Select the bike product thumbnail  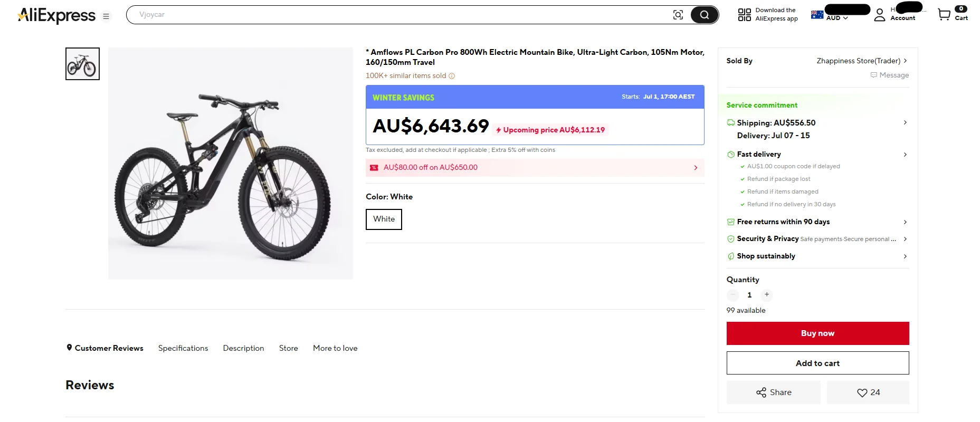pyautogui.click(x=82, y=64)
